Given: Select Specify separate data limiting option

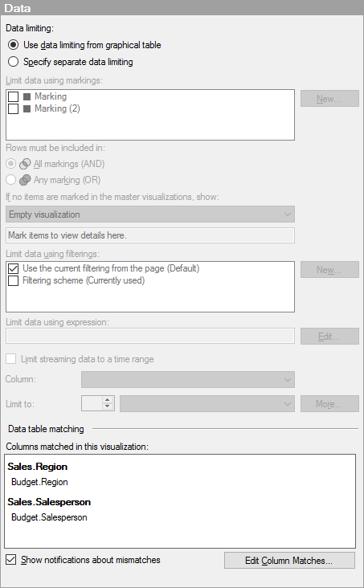Looking at the screenshot, I should click(13, 62).
